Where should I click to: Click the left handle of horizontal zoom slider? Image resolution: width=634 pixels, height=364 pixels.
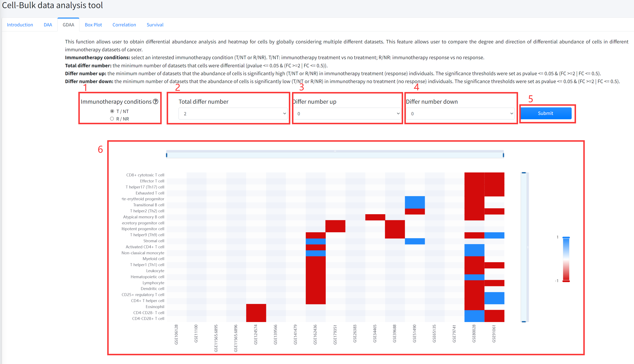click(167, 155)
